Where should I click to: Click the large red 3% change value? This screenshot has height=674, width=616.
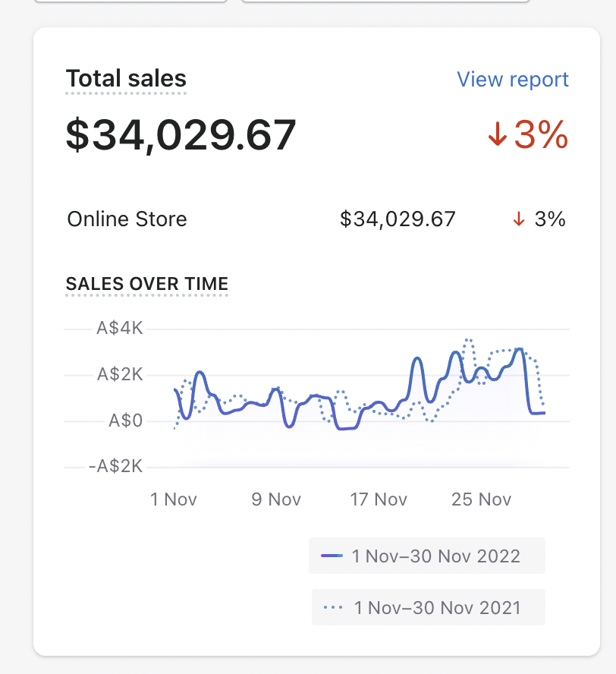coord(541,135)
